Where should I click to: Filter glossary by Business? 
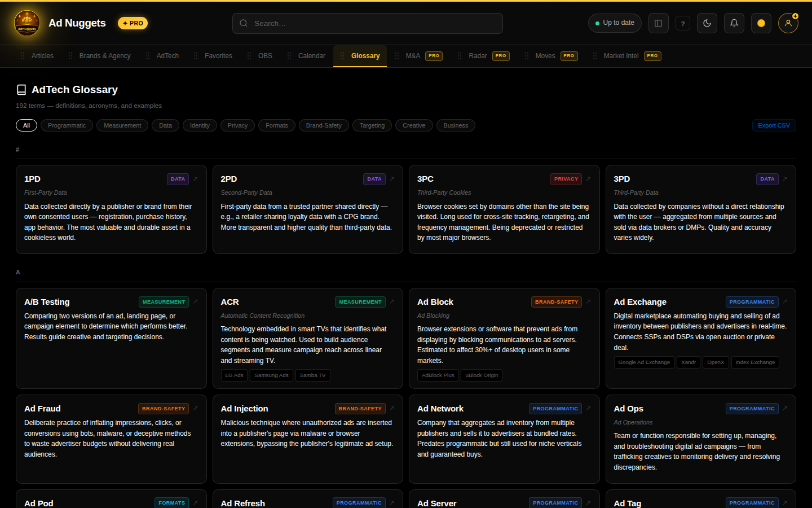pyautogui.click(x=456, y=125)
